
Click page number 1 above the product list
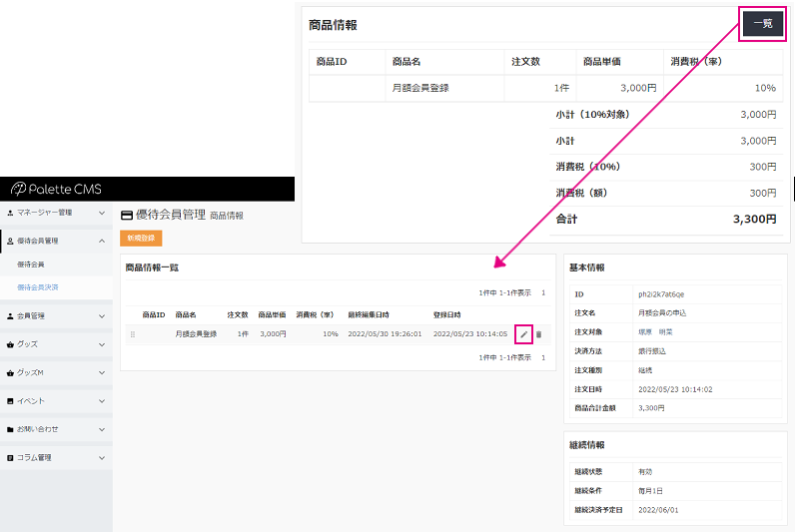click(x=543, y=292)
